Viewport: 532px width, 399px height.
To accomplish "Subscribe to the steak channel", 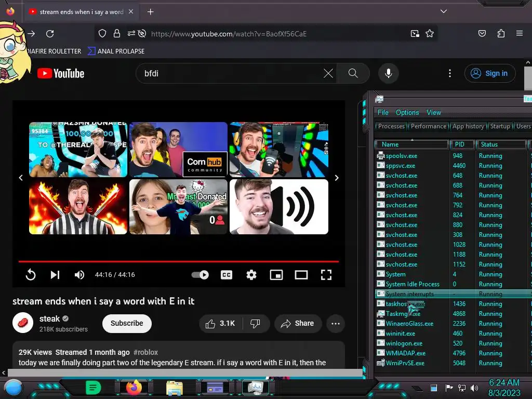I will tap(127, 323).
